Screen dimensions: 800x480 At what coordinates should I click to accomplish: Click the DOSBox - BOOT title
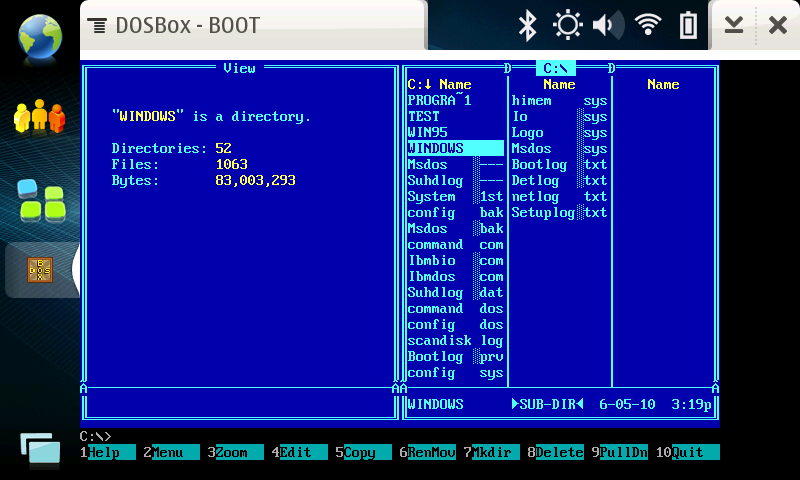188,26
